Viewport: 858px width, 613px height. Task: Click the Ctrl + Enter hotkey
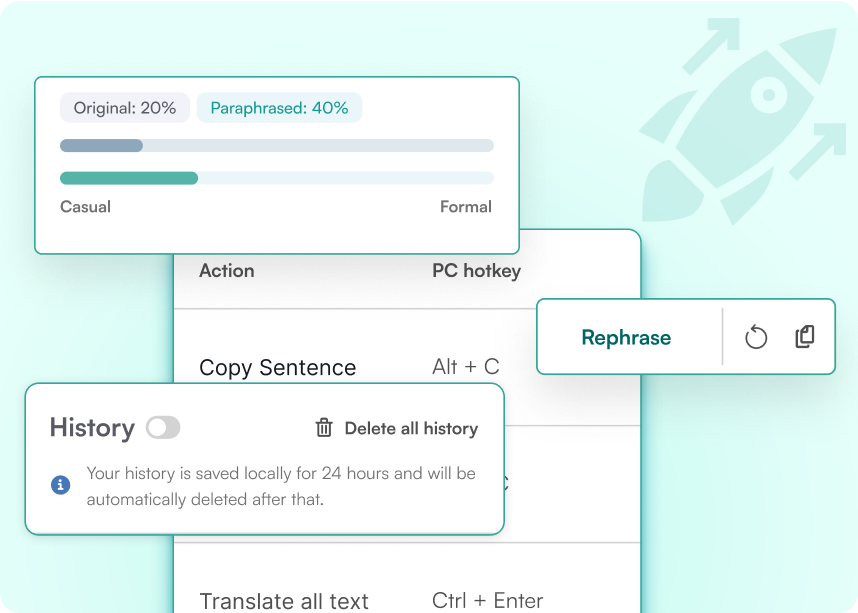coord(487,600)
